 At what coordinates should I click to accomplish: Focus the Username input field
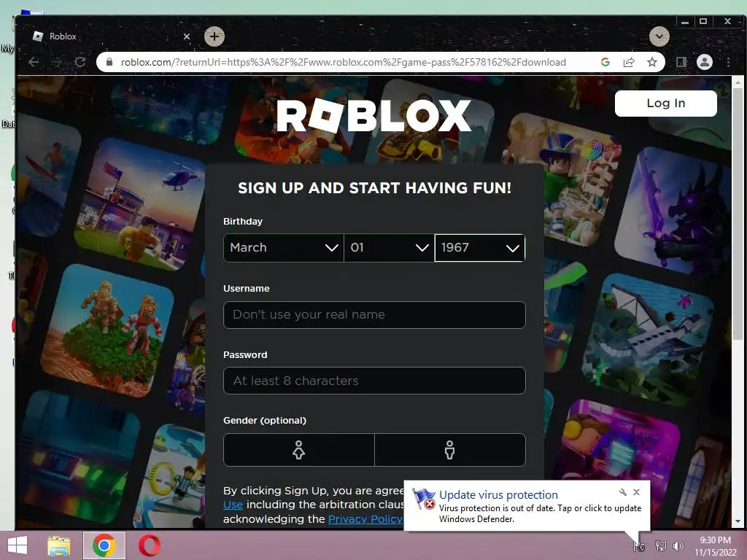coord(374,315)
